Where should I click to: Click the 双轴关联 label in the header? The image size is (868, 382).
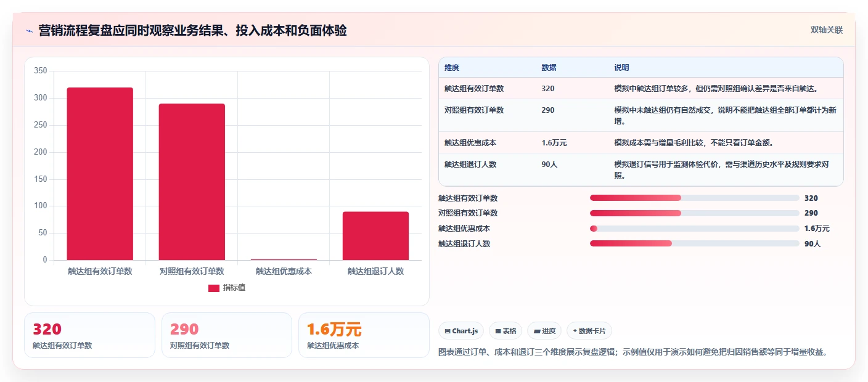pyautogui.click(x=826, y=30)
